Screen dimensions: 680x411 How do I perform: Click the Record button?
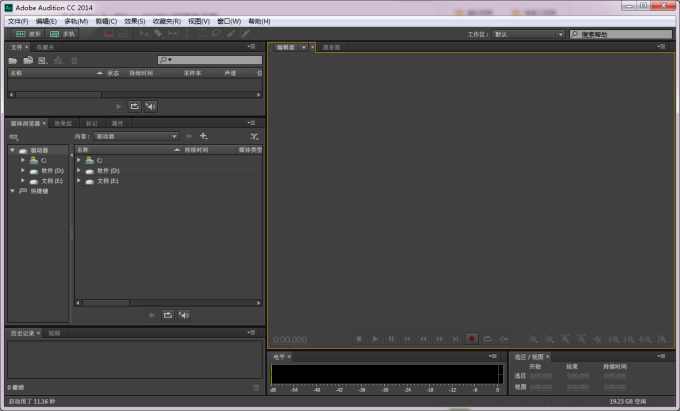[x=471, y=339]
